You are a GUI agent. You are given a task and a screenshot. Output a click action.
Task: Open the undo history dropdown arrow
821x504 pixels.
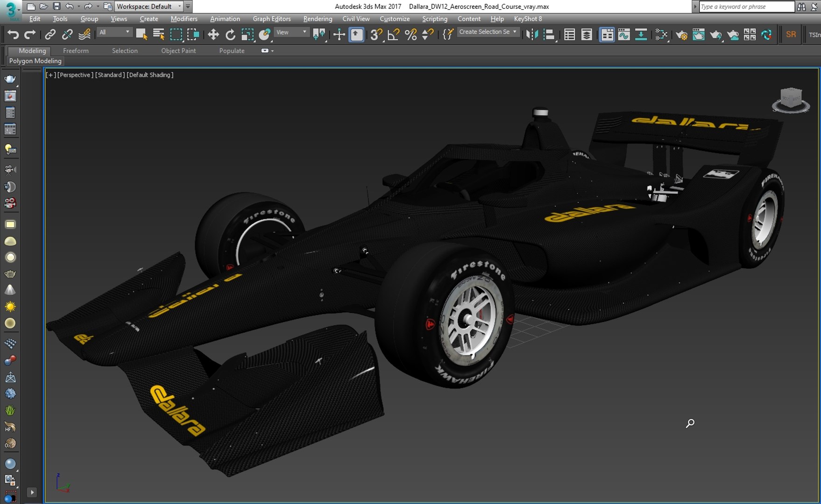[x=78, y=7]
